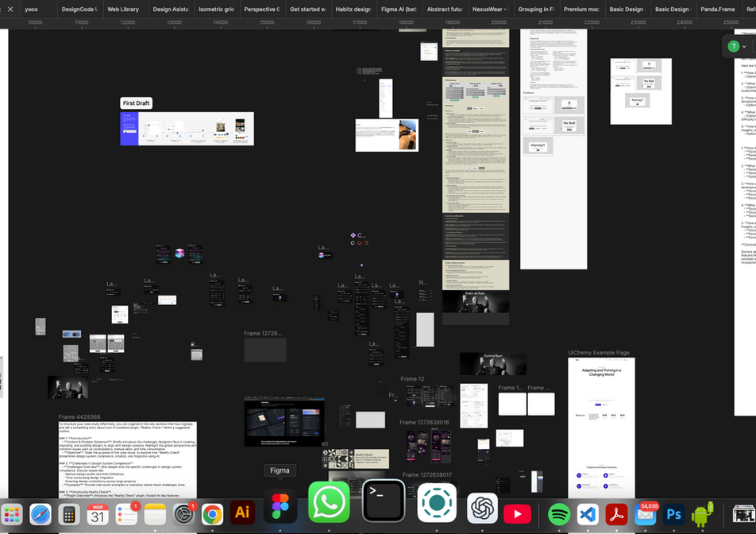The height and width of the screenshot is (534, 756).
Task: Expand the dropdown beside the T avatar
Action: click(744, 47)
